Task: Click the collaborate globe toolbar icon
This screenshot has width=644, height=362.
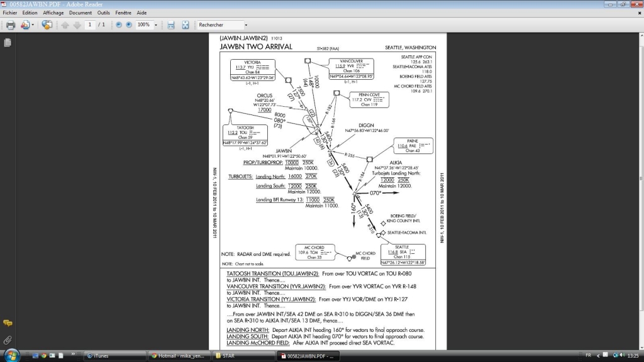Action: pyautogui.click(x=47, y=25)
